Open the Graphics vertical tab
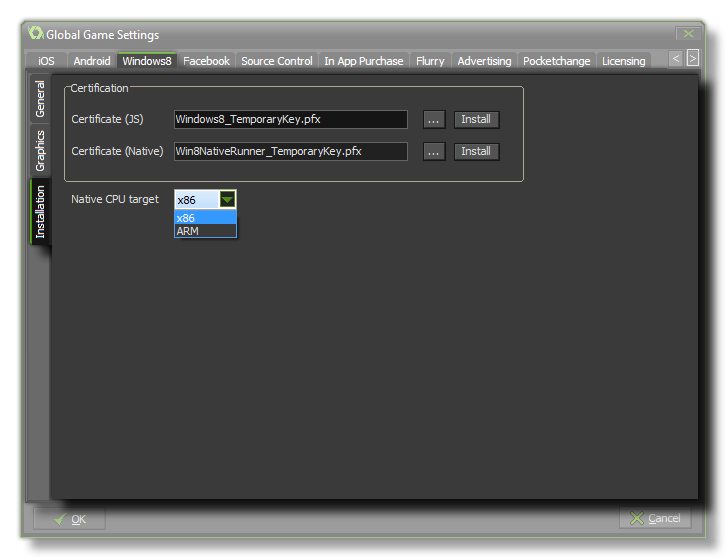 41,151
